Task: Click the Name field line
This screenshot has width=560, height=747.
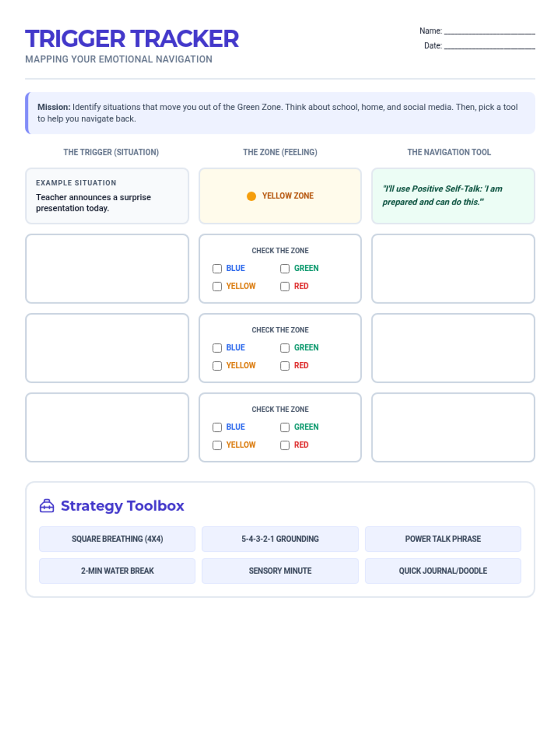Action: tap(489, 31)
